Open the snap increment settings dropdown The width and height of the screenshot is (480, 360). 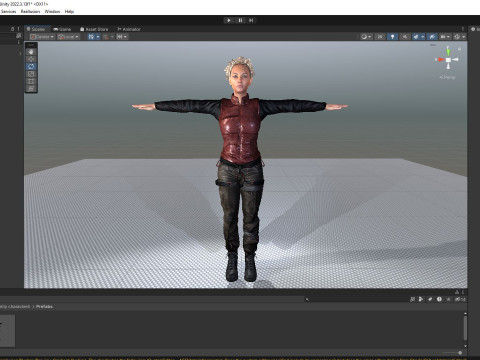click(122, 37)
